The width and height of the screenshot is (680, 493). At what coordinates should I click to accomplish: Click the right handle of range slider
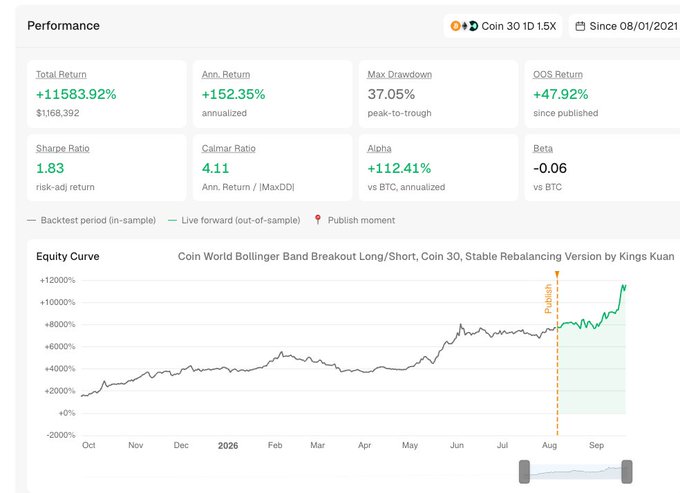[627, 472]
